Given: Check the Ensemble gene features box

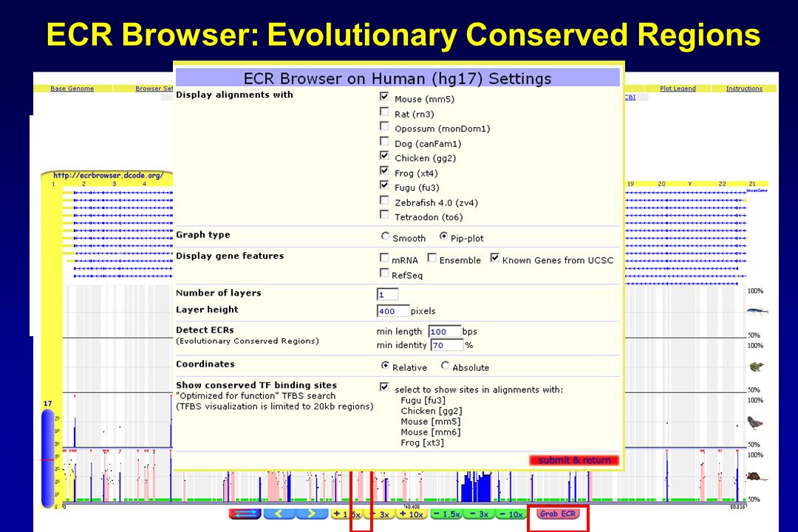Looking at the screenshot, I should tap(432, 258).
